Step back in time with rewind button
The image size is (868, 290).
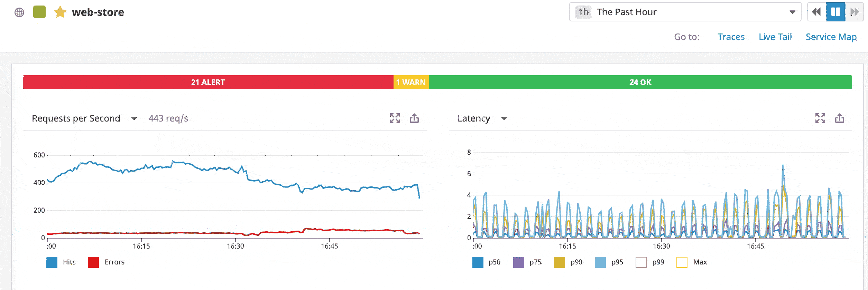816,12
